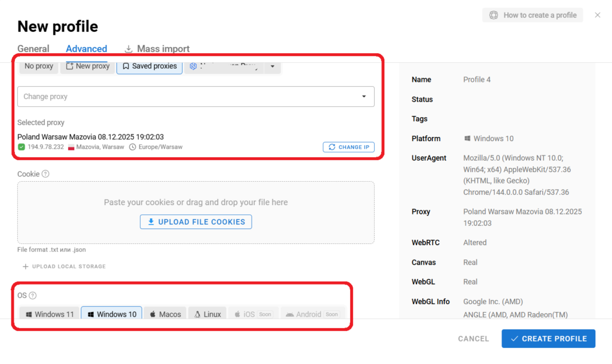Click Upload File Cookies button
This screenshot has height=364, width=612.
click(196, 222)
